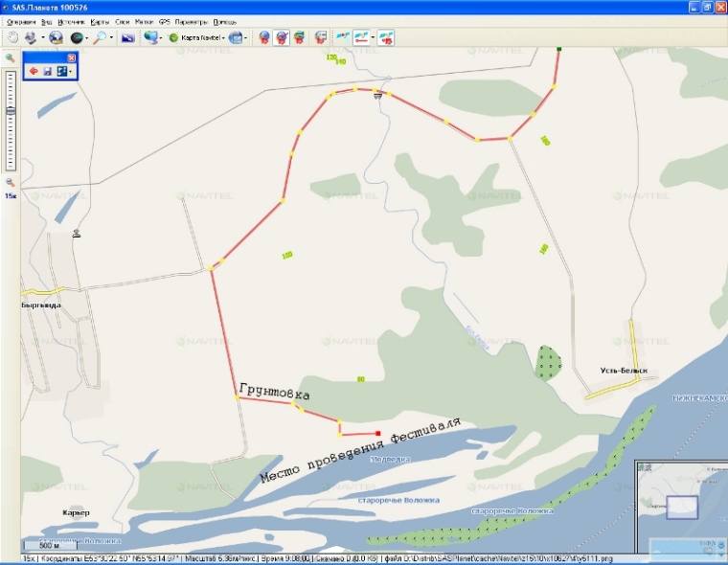The height and width of the screenshot is (565, 728).
Task: Open the GPS menu
Action: (164, 20)
